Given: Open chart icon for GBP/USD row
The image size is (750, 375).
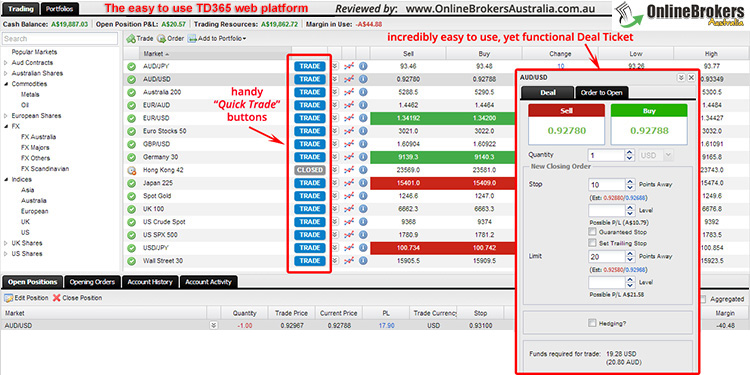Looking at the screenshot, I should [x=349, y=144].
